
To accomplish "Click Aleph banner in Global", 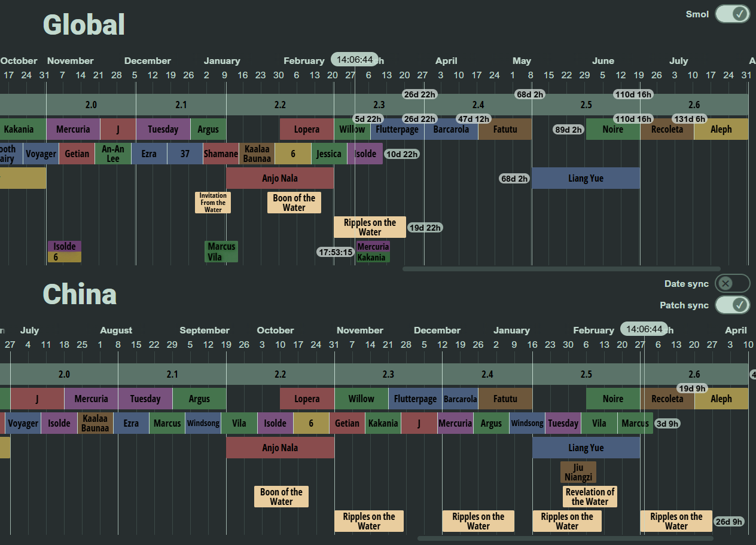I will point(721,129).
